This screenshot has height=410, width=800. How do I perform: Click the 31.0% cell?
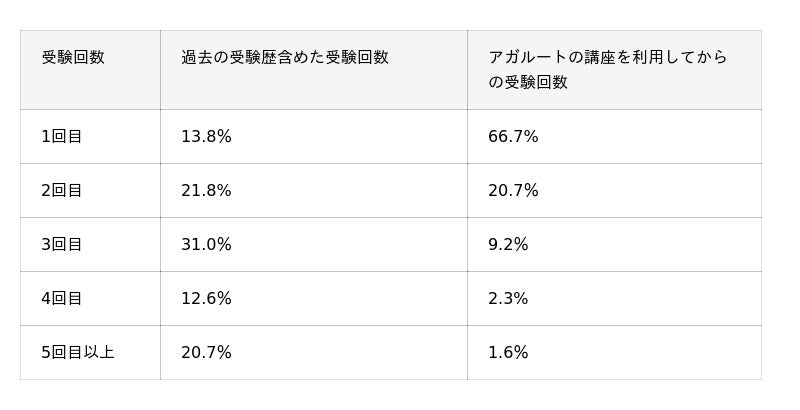206,245
